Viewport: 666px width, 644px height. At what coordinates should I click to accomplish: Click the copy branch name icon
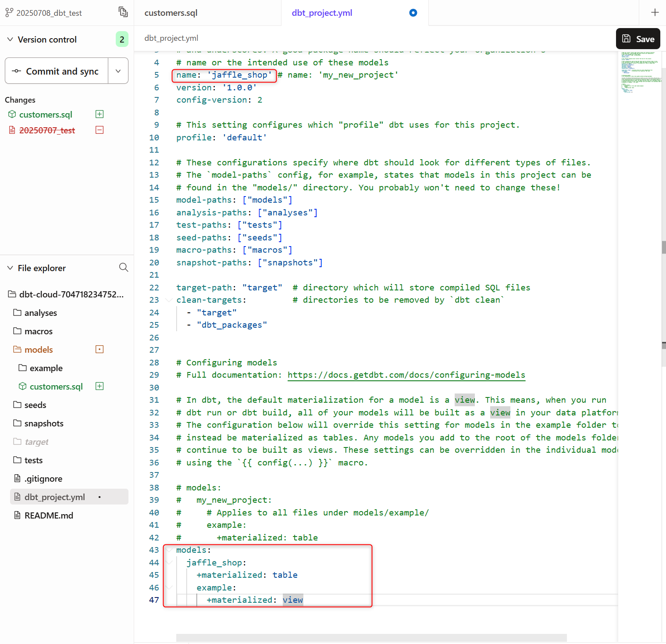click(x=123, y=12)
